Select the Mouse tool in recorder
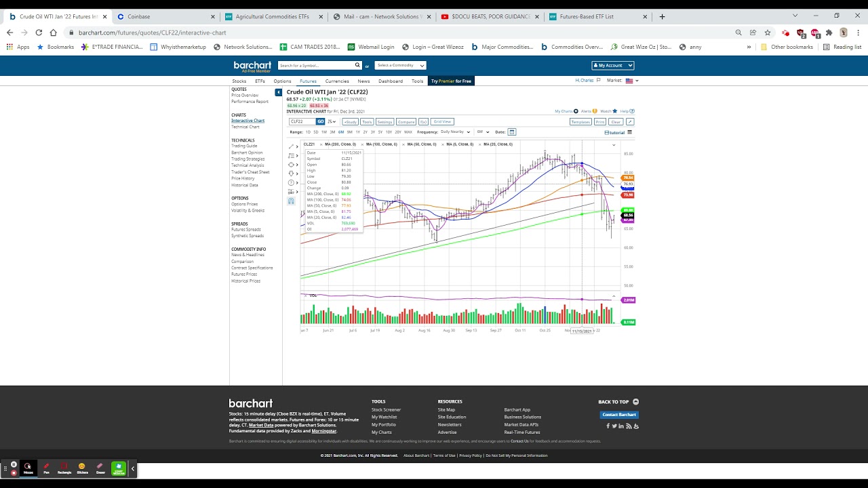The width and height of the screenshot is (868, 488). tap(28, 468)
